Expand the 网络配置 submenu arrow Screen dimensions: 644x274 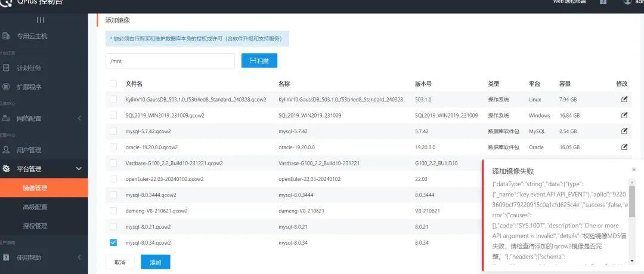coord(79,118)
